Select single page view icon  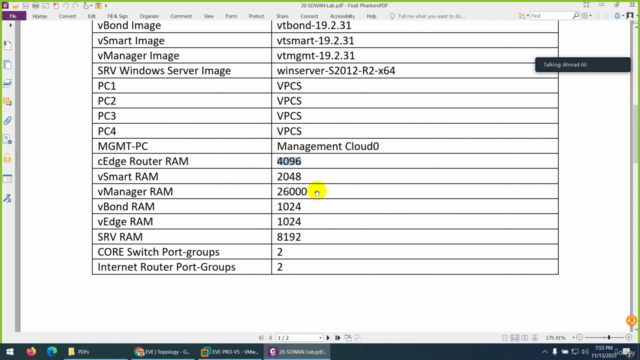[505, 338]
